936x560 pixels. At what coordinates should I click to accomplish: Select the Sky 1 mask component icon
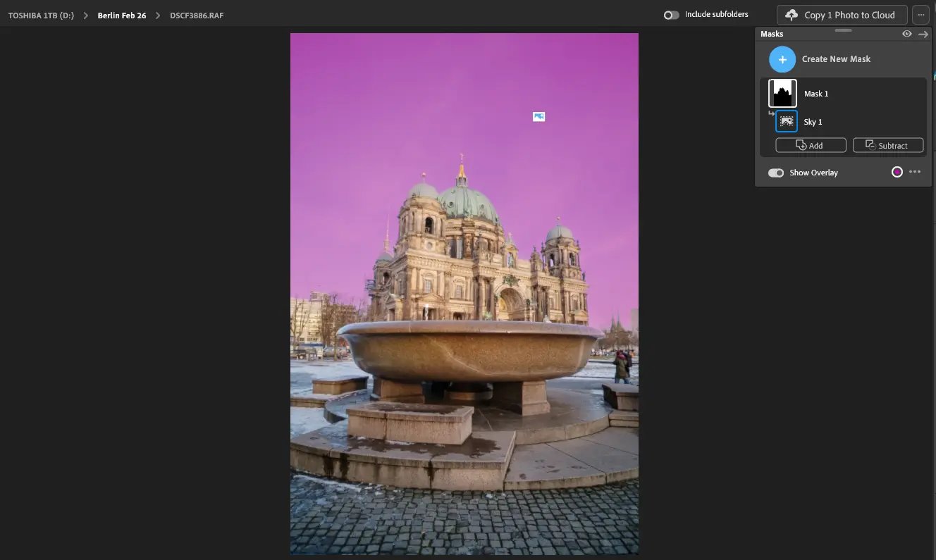787,121
